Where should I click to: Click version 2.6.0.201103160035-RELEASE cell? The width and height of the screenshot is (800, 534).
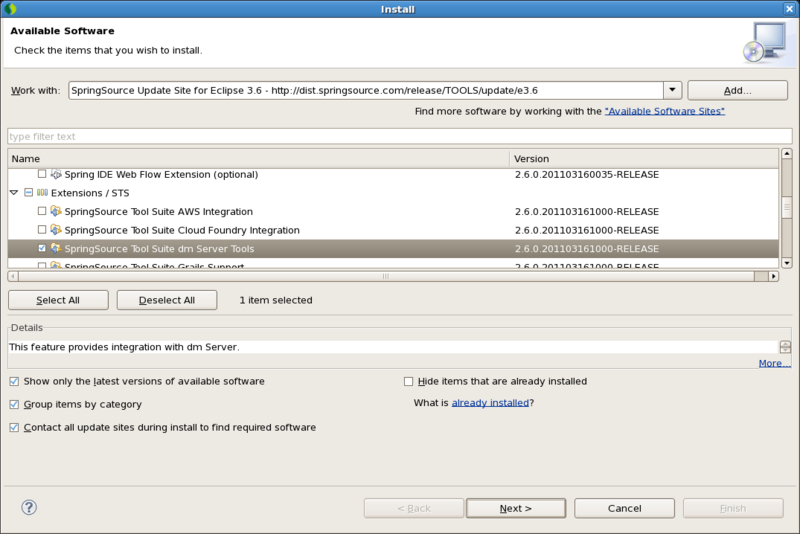pos(587,174)
